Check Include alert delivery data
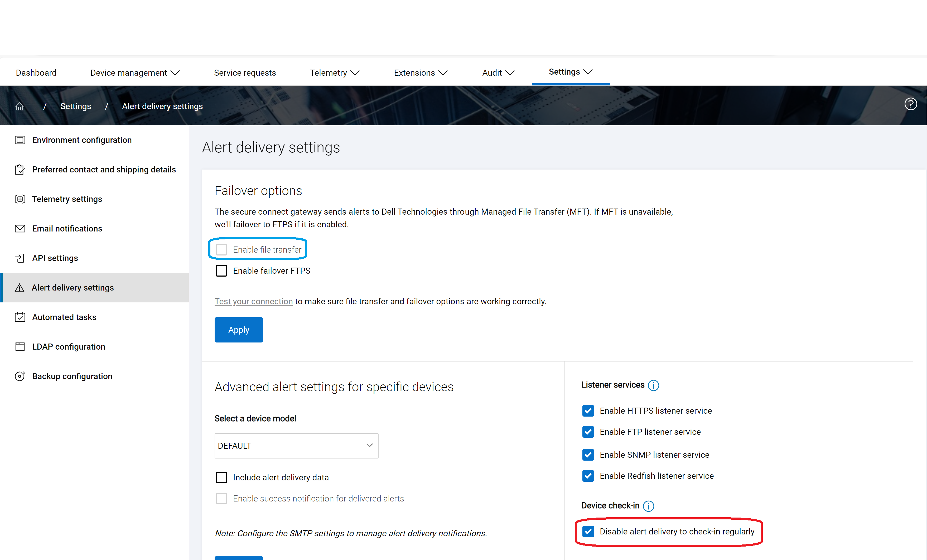The width and height of the screenshot is (927, 560). pyautogui.click(x=221, y=477)
